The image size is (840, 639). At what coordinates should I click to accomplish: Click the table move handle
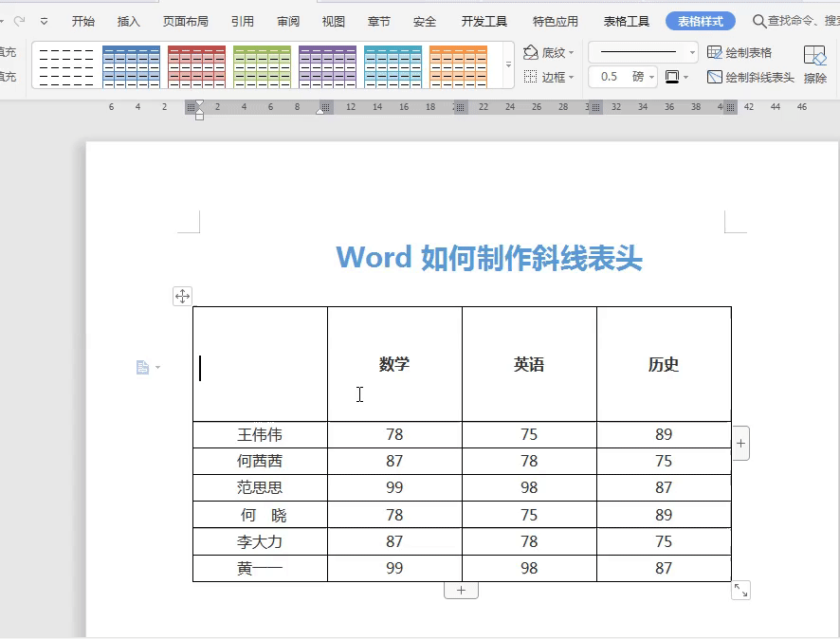pos(182,296)
